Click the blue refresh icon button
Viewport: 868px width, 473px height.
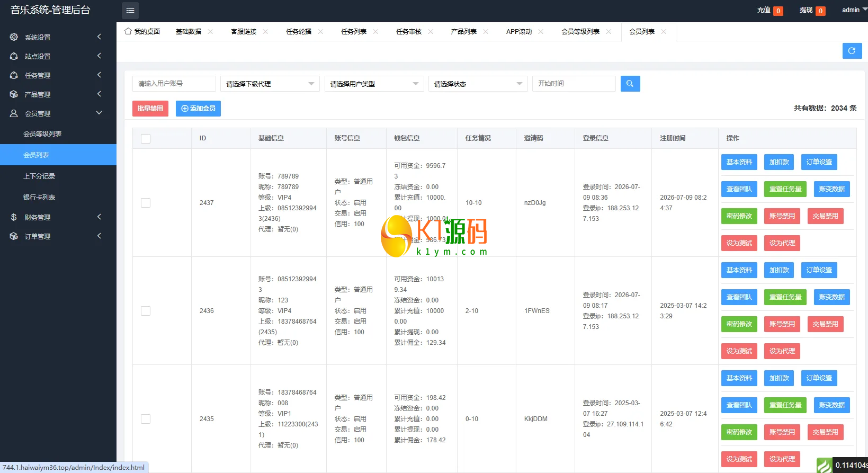[852, 51]
